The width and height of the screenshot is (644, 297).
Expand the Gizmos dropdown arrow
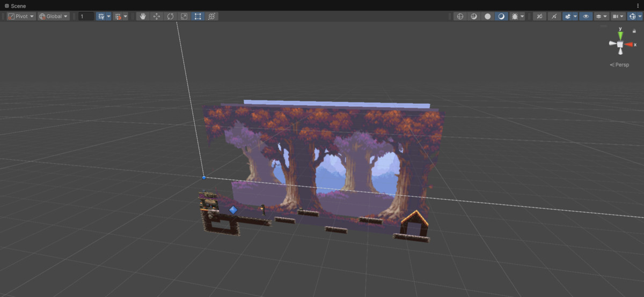tap(640, 16)
